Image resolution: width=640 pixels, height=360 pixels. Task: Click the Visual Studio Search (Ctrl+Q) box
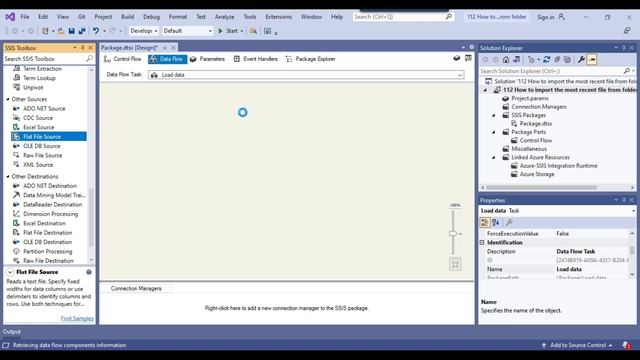pos(403,17)
